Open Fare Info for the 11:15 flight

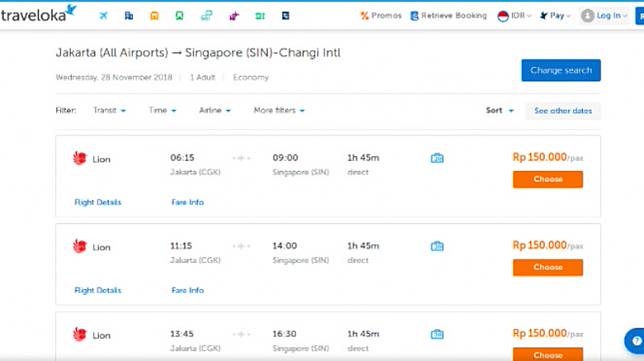187,290
